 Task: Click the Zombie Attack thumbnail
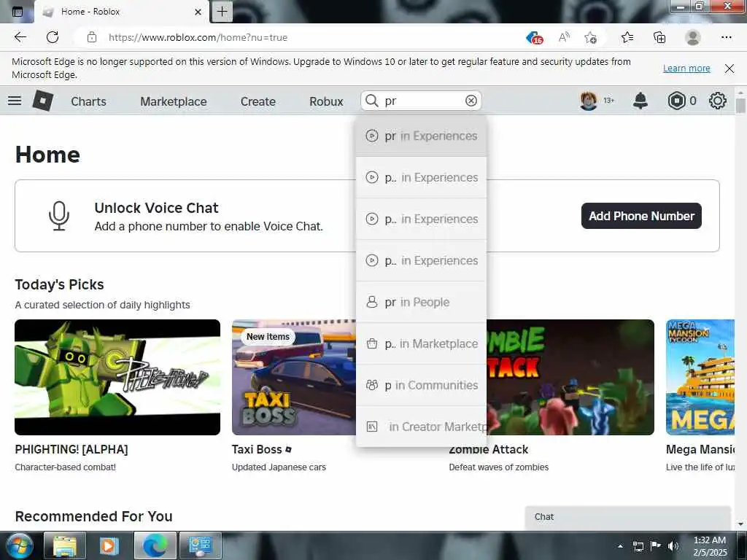[570, 377]
